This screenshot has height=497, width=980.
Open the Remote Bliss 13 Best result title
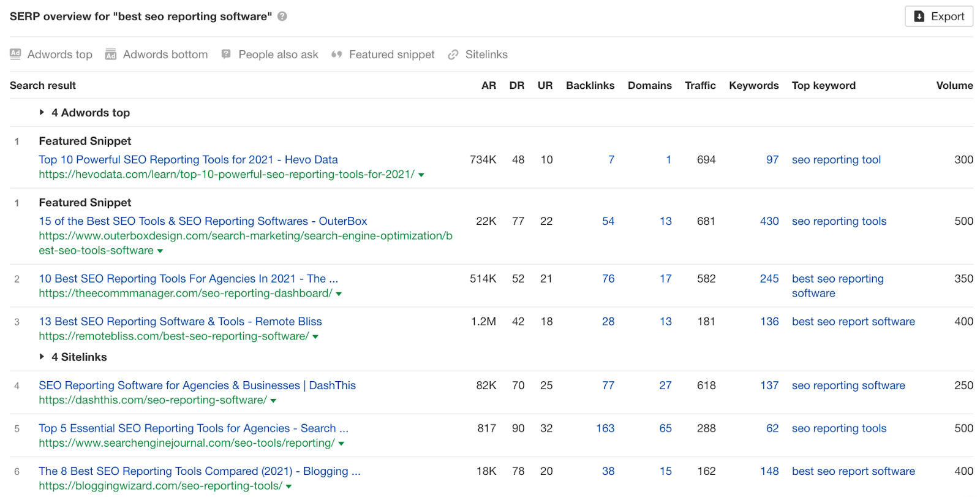[180, 322]
